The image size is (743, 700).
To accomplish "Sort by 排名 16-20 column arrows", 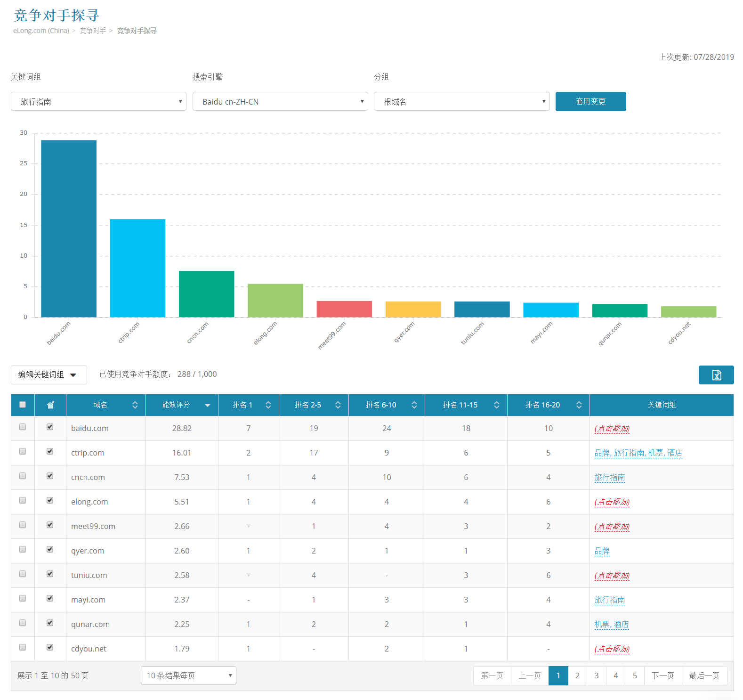I will pyautogui.click(x=579, y=405).
